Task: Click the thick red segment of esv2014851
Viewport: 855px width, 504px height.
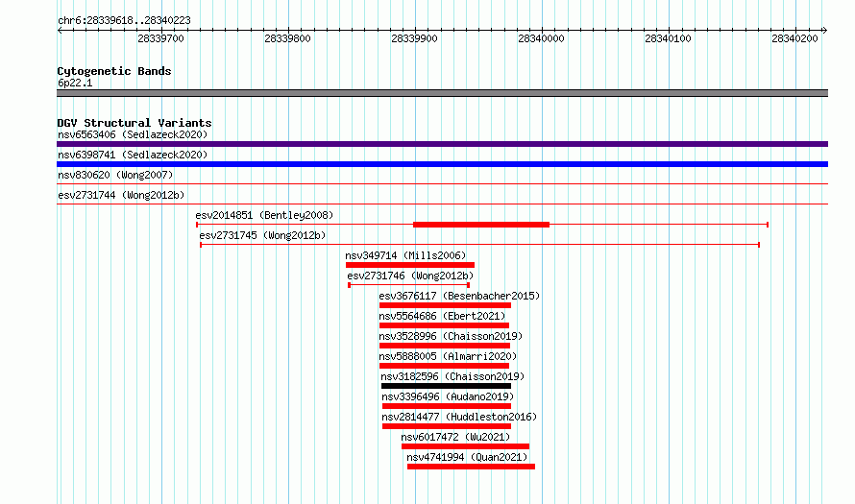Action: pos(481,225)
